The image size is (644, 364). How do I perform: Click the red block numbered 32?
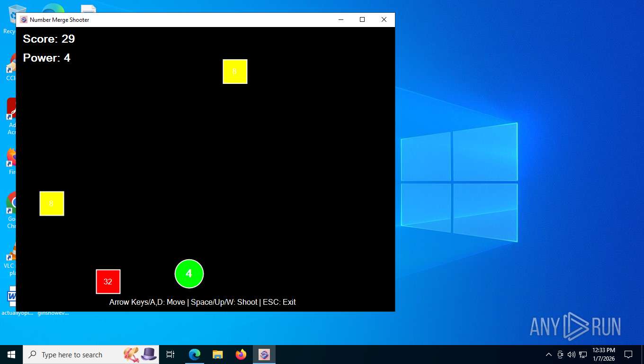(x=108, y=282)
